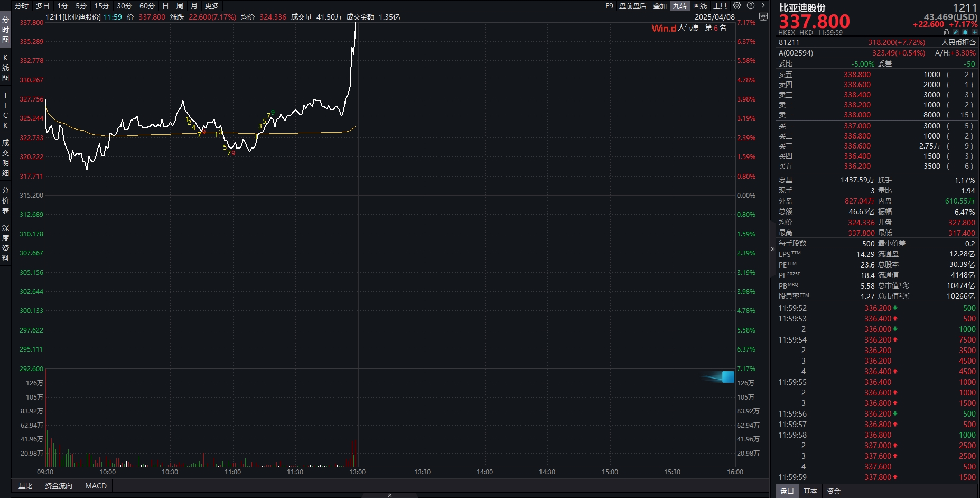Expand bottom panel with up chevrons
The height and width of the screenshot is (498, 980).
click(x=390, y=495)
